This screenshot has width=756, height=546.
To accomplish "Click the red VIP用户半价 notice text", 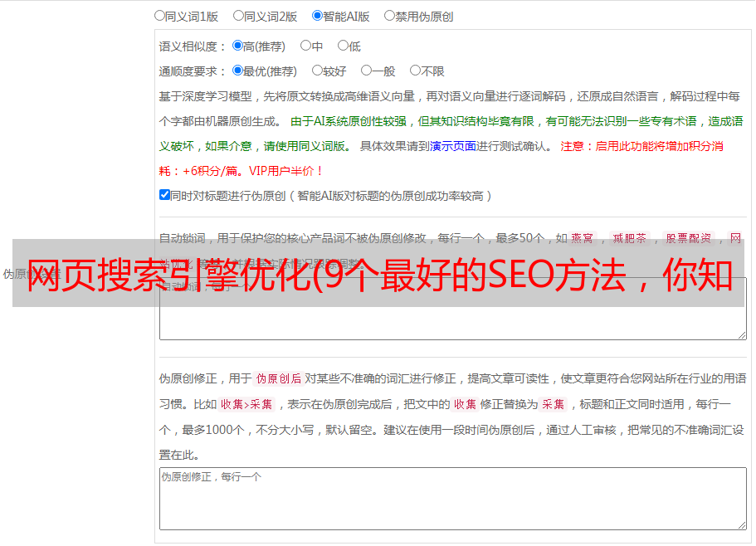I will pos(285,171).
